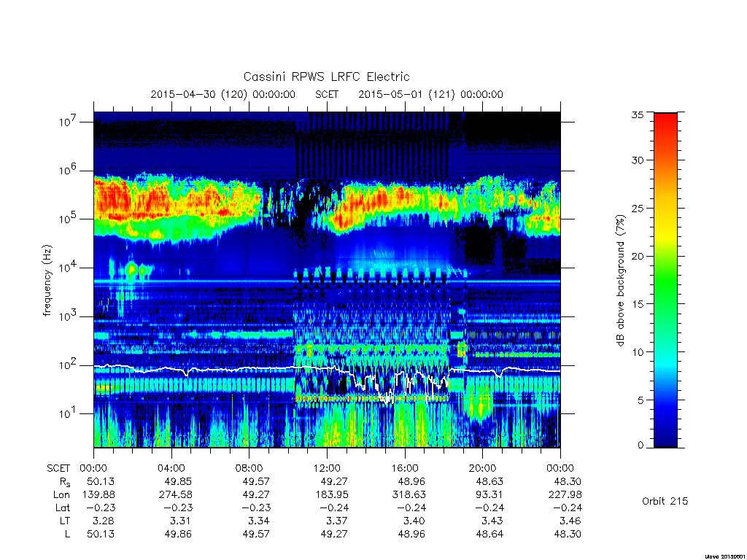Click Lon value 318.63

[409, 495]
